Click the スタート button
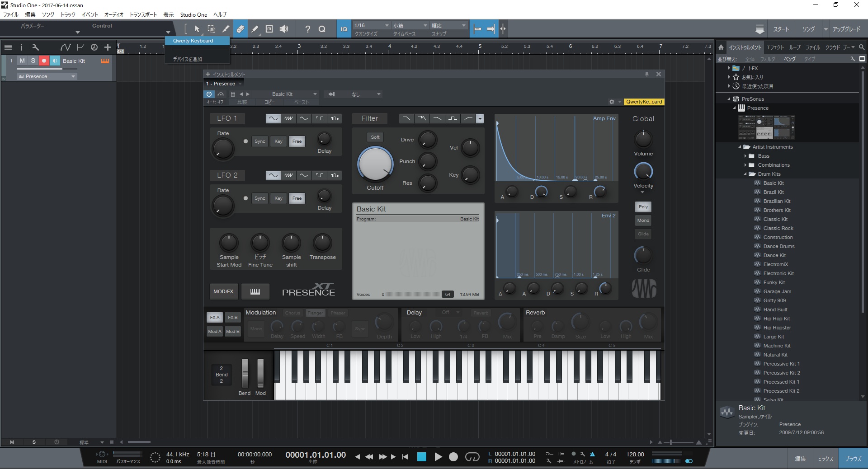 coord(781,29)
